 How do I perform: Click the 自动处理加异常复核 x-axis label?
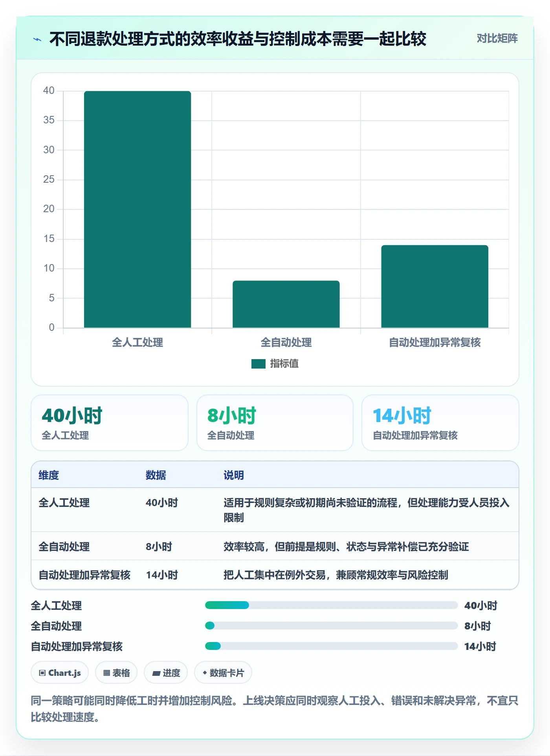point(434,342)
